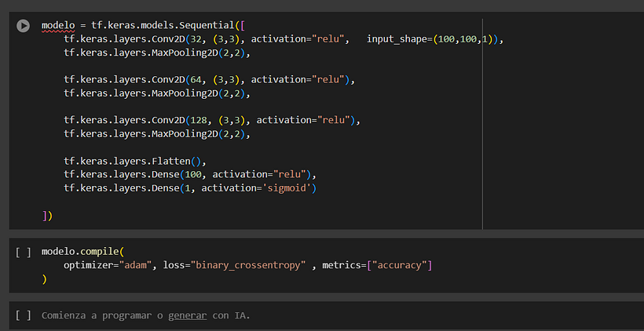Click 'tf.keras.layers.Conv2D' on the line with 64 filters
The image size is (644, 331).
124,79
